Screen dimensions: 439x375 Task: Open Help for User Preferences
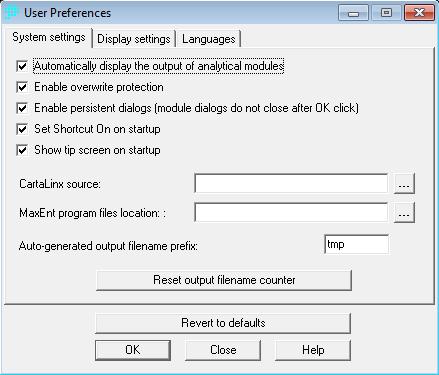tap(313, 350)
